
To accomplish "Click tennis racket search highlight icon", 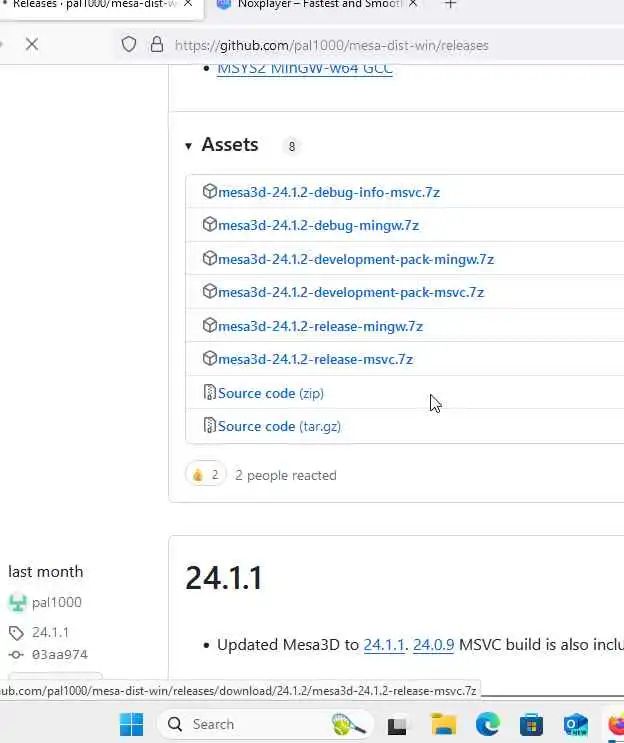I will [x=349, y=724].
